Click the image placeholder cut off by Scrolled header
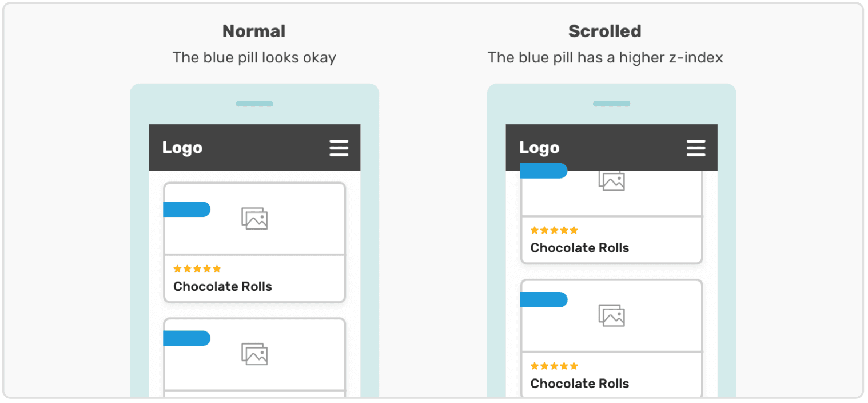 pos(611,181)
